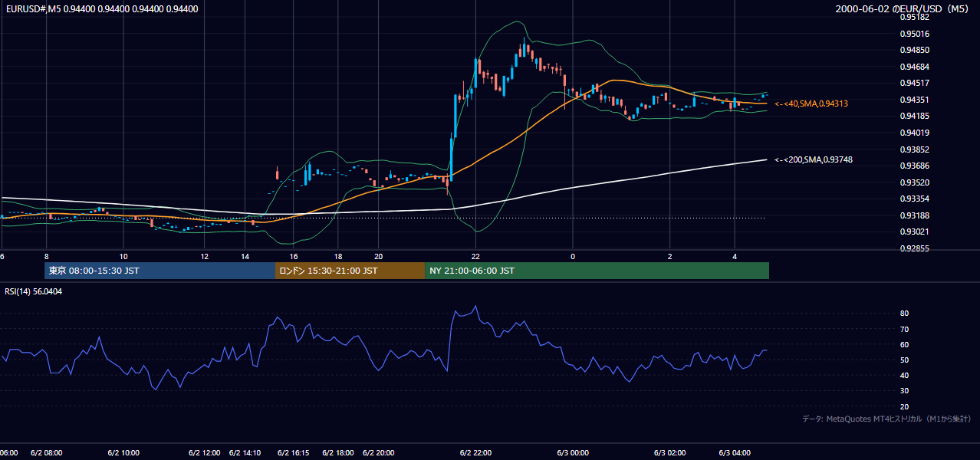Click hour 8 on the price chart time axis

point(47,256)
